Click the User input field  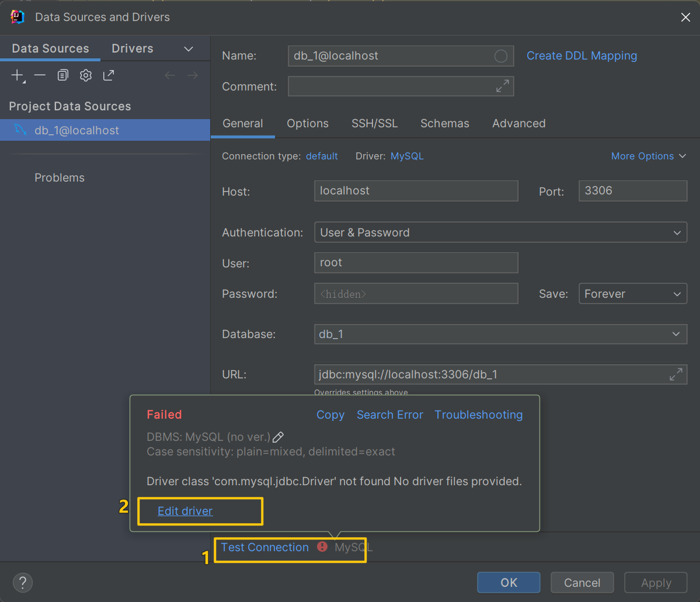416,263
